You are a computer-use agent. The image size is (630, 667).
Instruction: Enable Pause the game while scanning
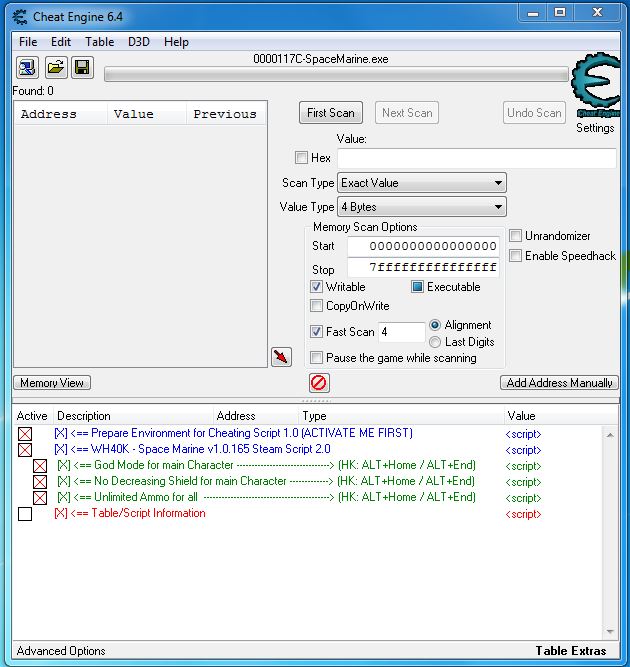[x=316, y=357]
